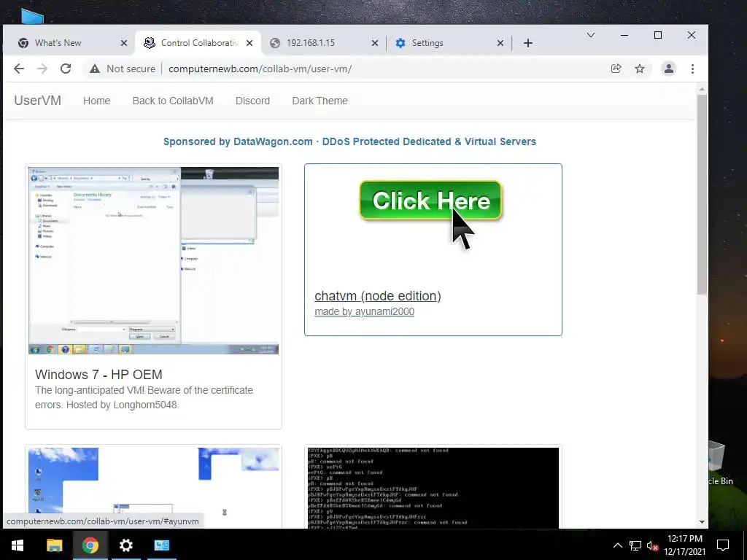Click the browser forward arrow
This screenshot has height=560, width=747.
42,69
